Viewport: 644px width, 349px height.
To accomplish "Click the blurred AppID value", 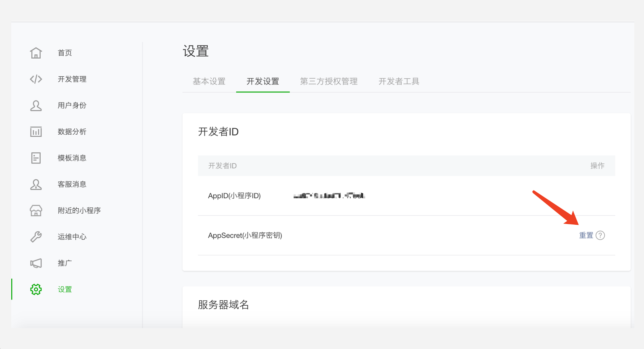I will [x=329, y=196].
